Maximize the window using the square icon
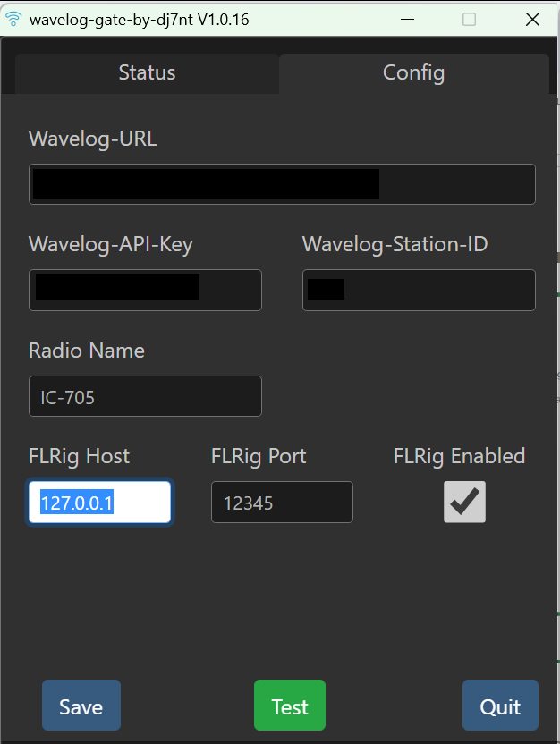 tap(469, 20)
